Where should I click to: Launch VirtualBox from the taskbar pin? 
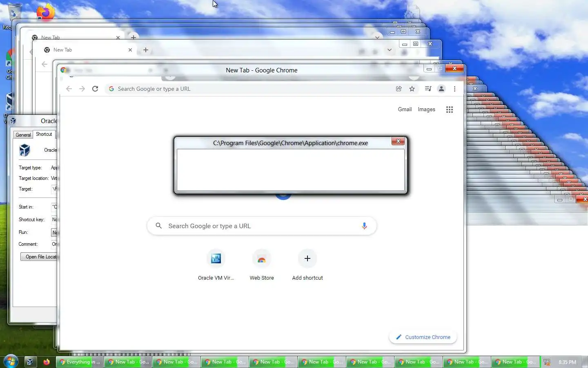30,362
